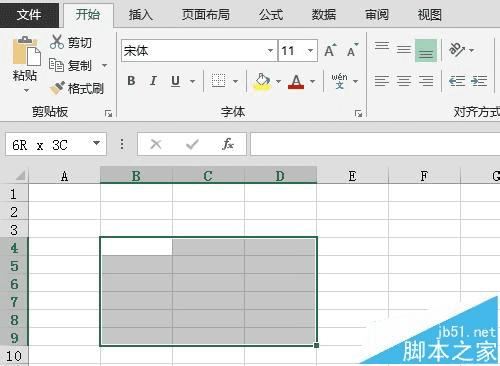Click the Cut (剪切) scissors button
Viewport: 500px width, 366px height.
pyautogui.click(x=71, y=42)
